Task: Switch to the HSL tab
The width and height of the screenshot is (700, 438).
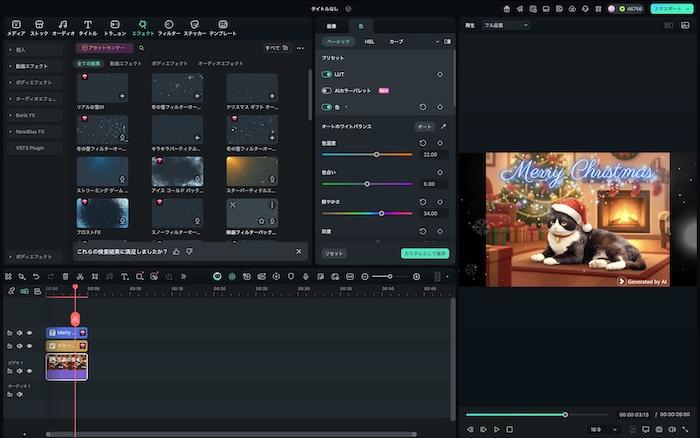Action: (x=369, y=42)
